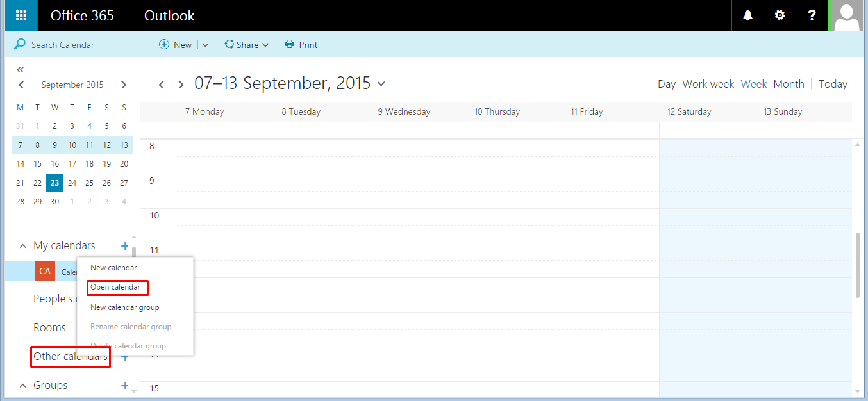The width and height of the screenshot is (868, 401).
Task: Click the New button label
Action: pyautogui.click(x=183, y=45)
